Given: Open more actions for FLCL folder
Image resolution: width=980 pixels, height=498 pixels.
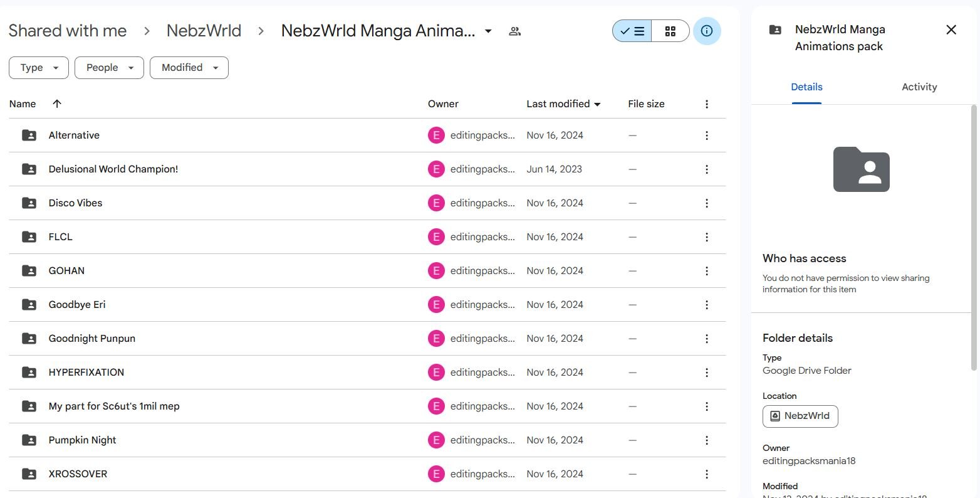Looking at the screenshot, I should click(x=707, y=237).
